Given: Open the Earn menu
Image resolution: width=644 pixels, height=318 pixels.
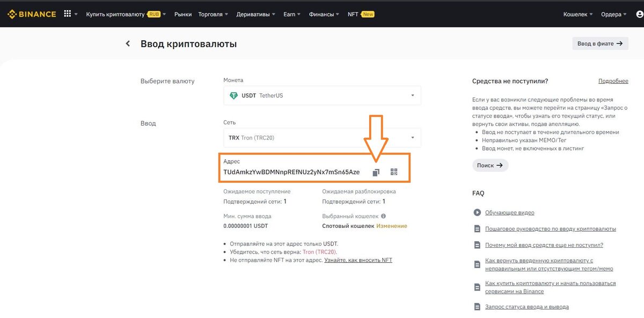Looking at the screenshot, I should (292, 14).
